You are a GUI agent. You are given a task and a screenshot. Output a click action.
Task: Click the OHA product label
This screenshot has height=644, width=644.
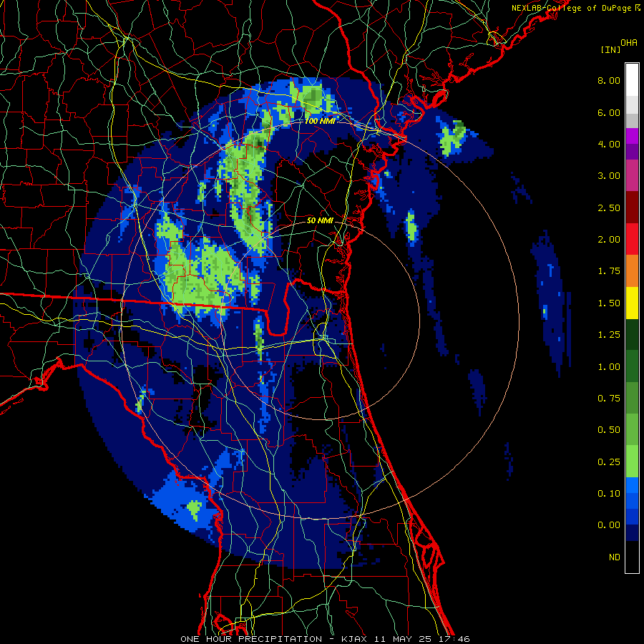pyautogui.click(x=629, y=43)
